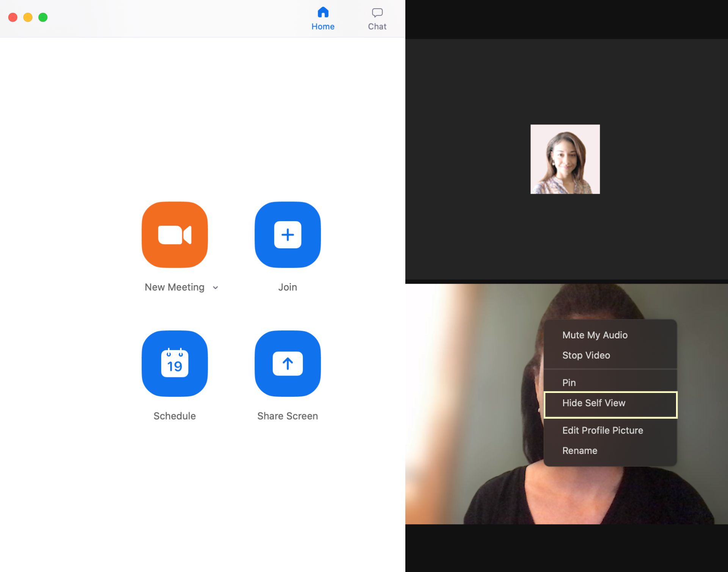Expand the New Meeting options chevron

215,288
